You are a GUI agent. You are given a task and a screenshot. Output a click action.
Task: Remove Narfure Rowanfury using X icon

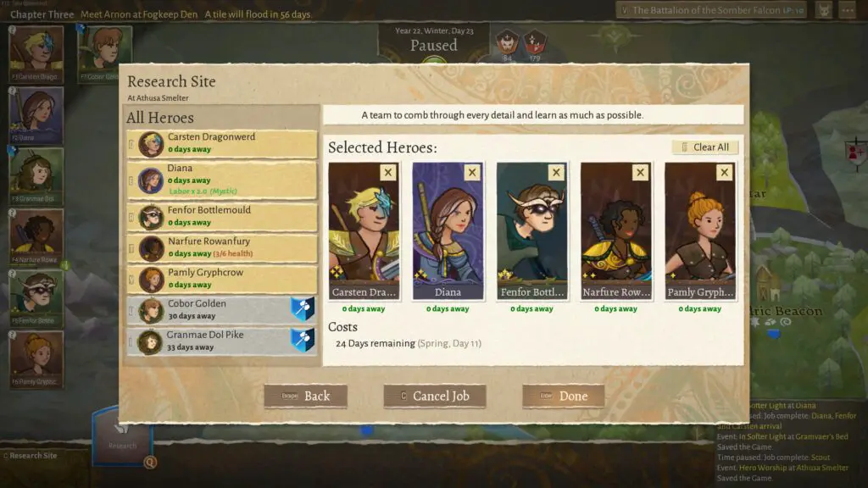click(641, 173)
